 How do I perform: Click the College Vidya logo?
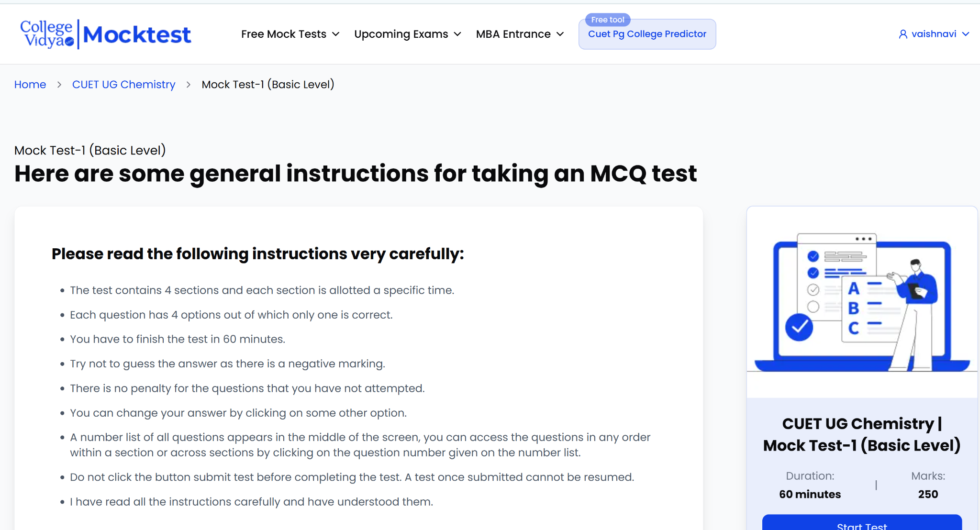click(x=47, y=34)
